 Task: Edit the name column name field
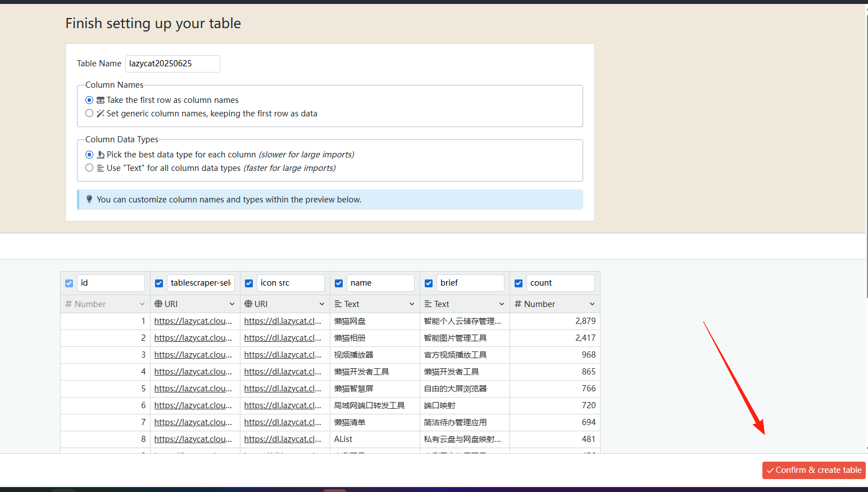pyautogui.click(x=380, y=283)
